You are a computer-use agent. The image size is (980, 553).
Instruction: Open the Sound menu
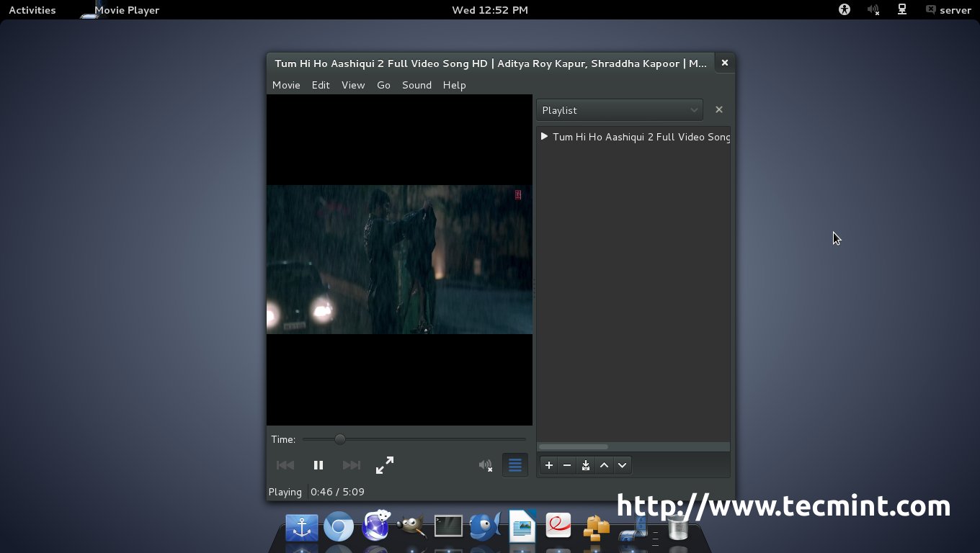(x=416, y=85)
